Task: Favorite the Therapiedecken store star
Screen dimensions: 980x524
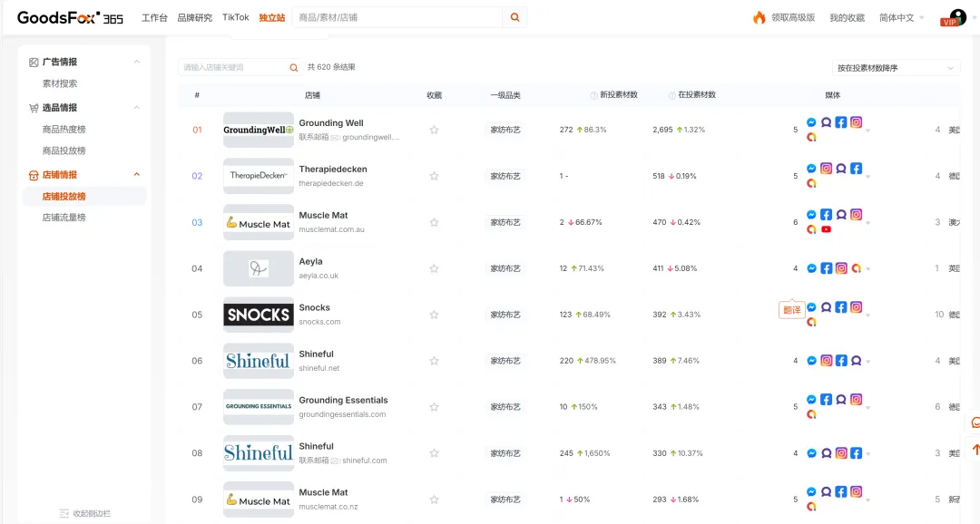Action: (x=434, y=176)
